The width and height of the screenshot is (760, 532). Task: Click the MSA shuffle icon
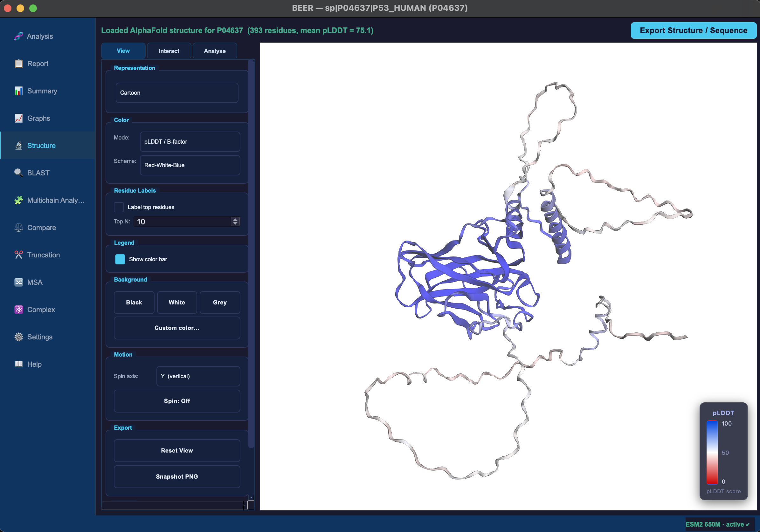(x=18, y=282)
